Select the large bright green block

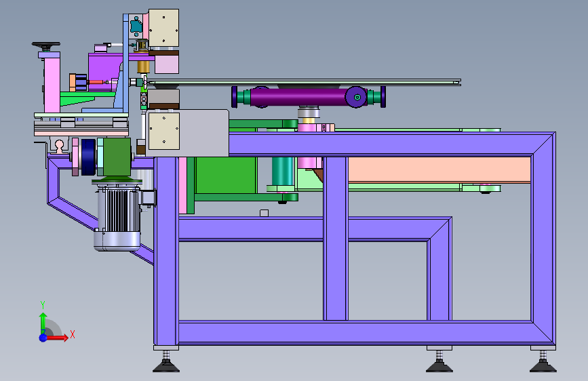(226, 175)
